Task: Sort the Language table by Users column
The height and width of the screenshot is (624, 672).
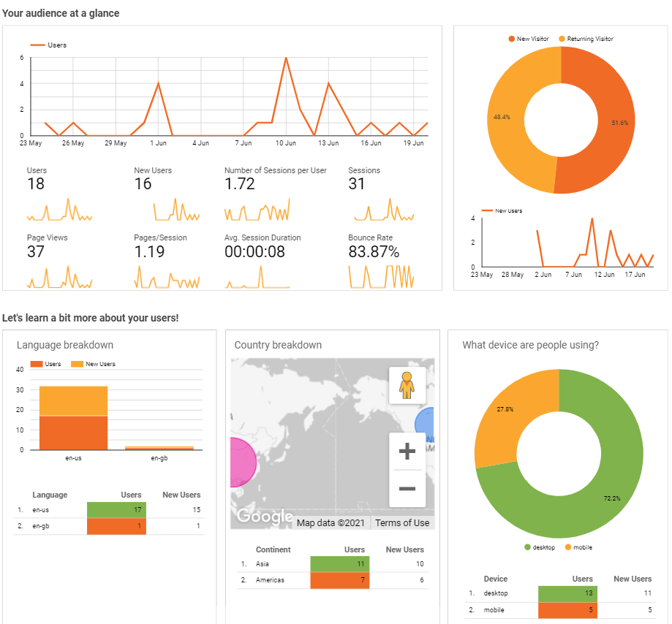Action: [x=131, y=495]
